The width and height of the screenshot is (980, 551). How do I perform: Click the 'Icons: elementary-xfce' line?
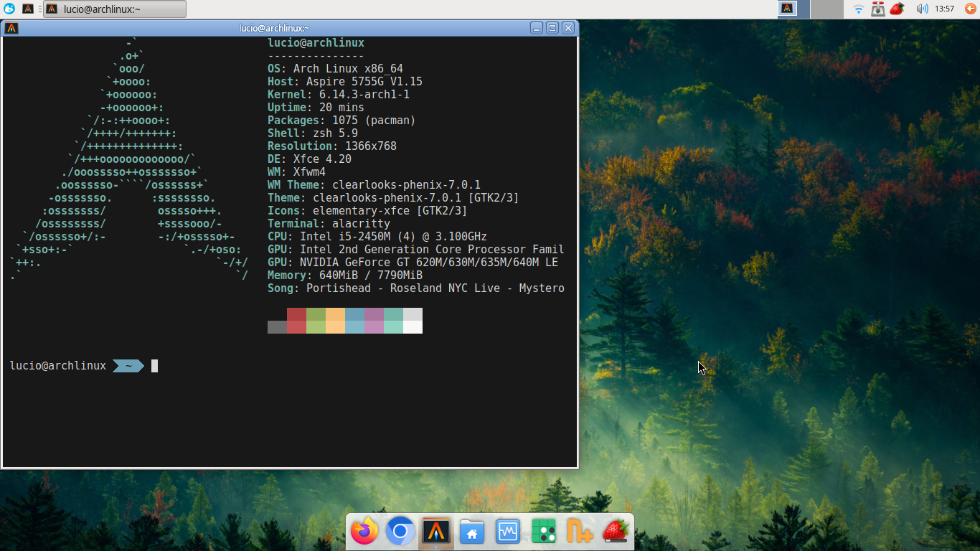click(x=367, y=211)
